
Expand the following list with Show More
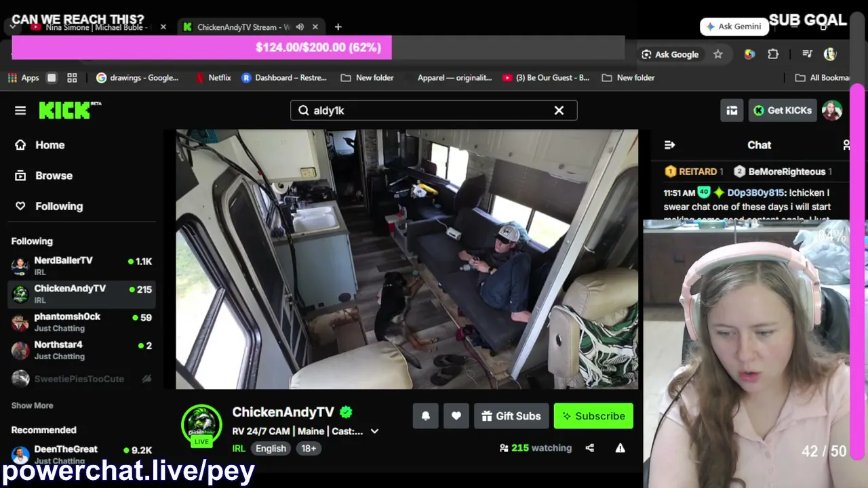point(32,405)
